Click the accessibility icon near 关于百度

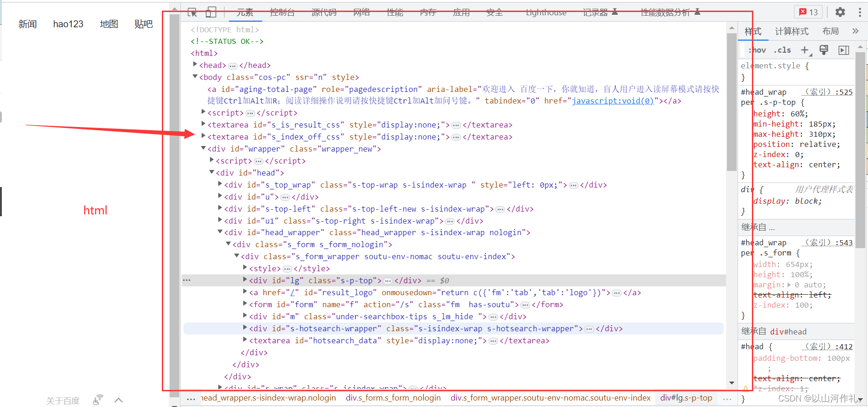point(98,400)
